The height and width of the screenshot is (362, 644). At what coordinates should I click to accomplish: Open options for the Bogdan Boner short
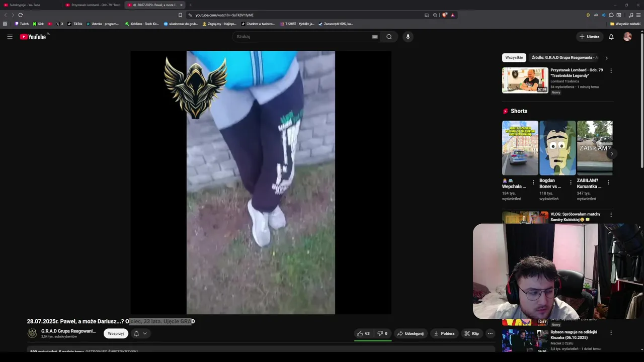click(571, 183)
